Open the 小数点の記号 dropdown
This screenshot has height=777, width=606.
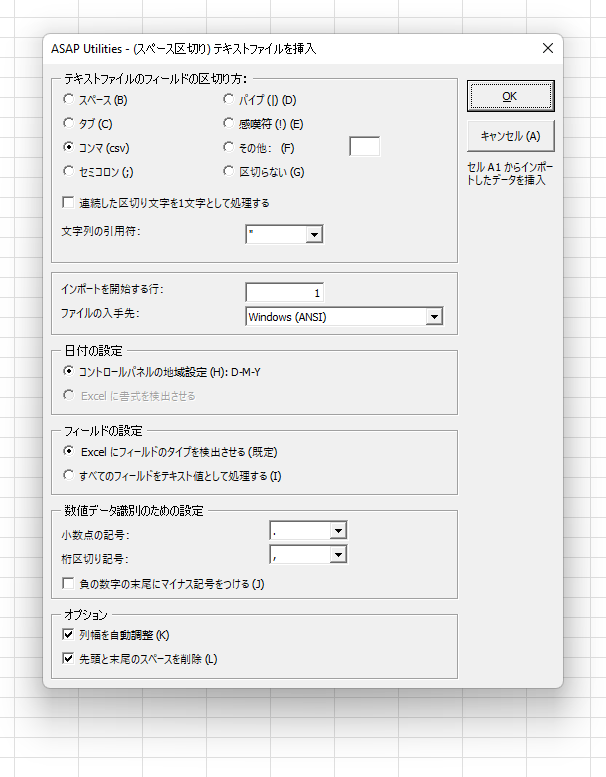pyautogui.click(x=338, y=531)
